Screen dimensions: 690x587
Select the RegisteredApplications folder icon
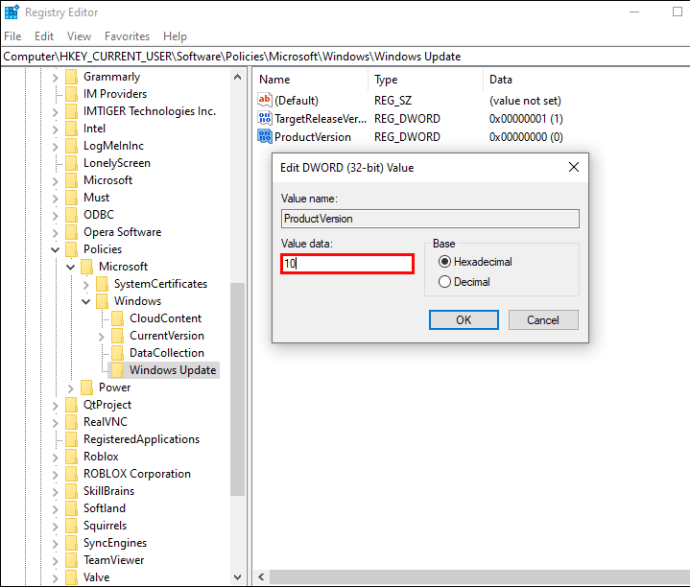[x=71, y=439]
